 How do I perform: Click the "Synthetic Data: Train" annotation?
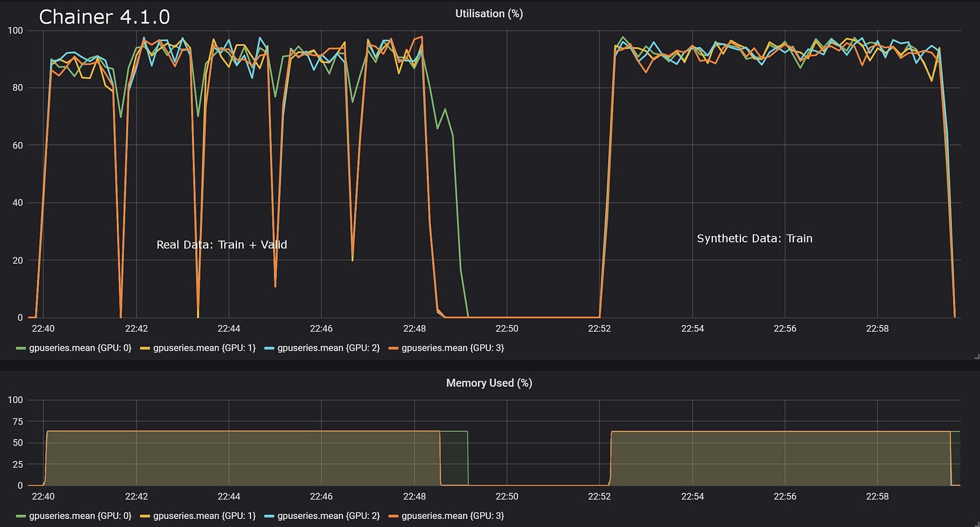(x=755, y=239)
